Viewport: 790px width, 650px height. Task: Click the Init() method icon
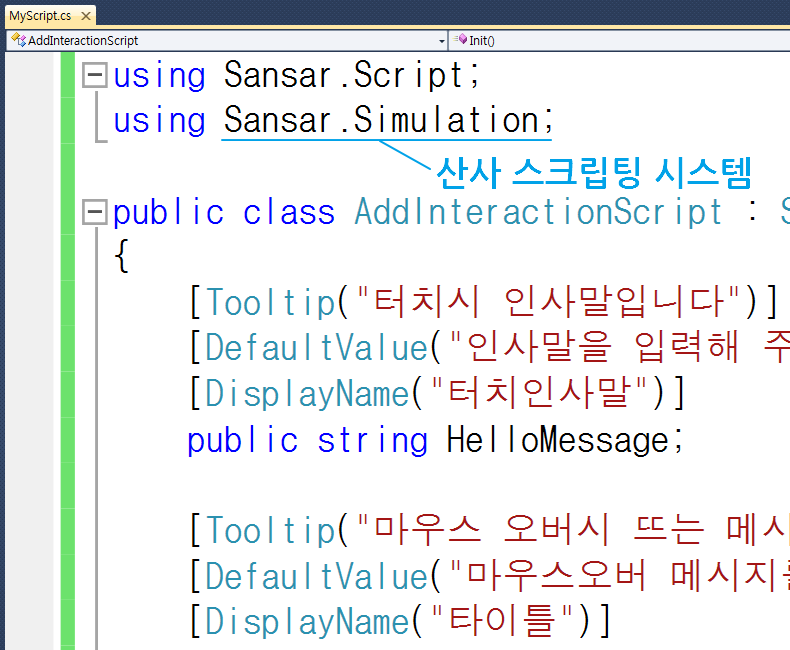pyautogui.click(x=460, y=39)
